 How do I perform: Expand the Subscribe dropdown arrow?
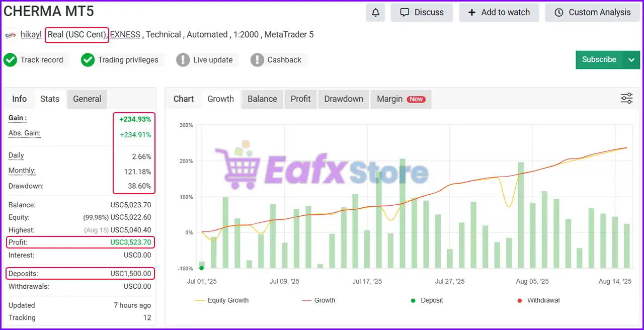click(x=631, y=60)
